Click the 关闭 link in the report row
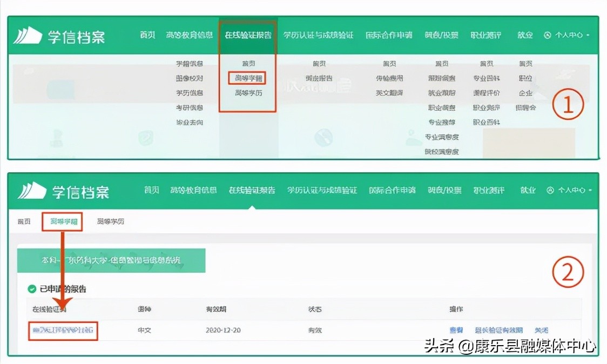The height and width of the screenshot is (364, 607). tap(541, 331)
